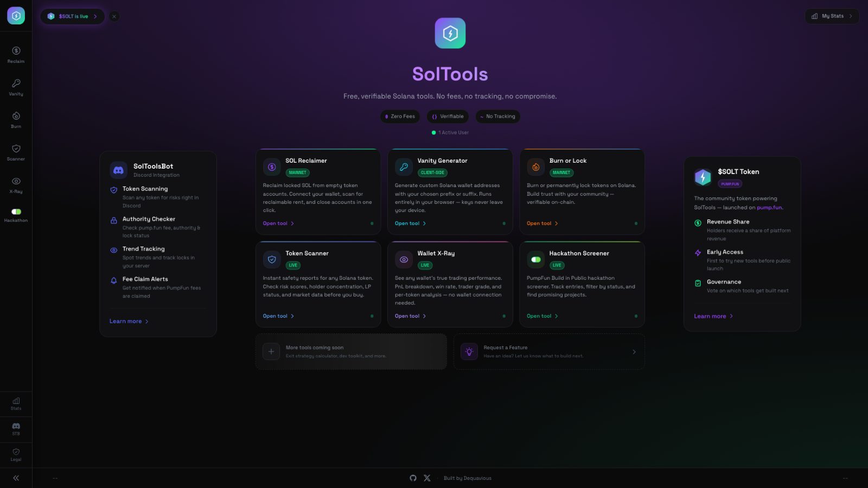Open Reclaim in the sidebar
868x488 pixels.
16,55
